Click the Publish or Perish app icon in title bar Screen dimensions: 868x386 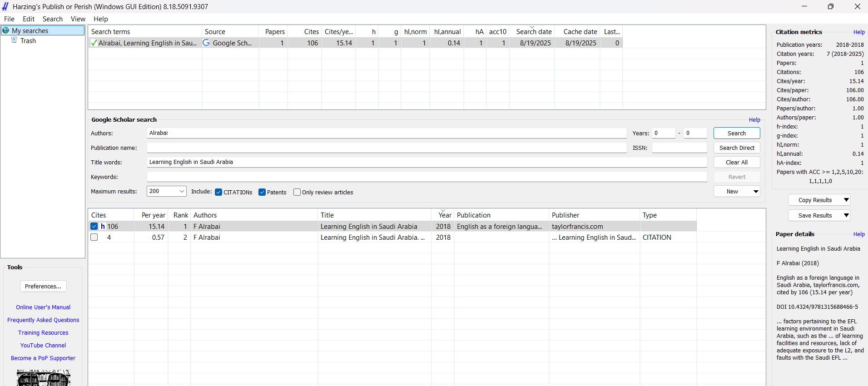[x=5, y=6]
